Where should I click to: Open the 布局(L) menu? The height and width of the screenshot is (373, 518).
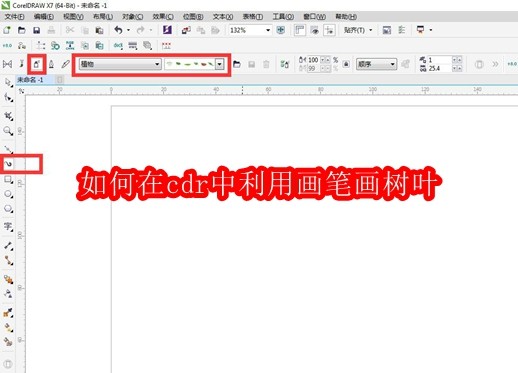click(103, 16)
